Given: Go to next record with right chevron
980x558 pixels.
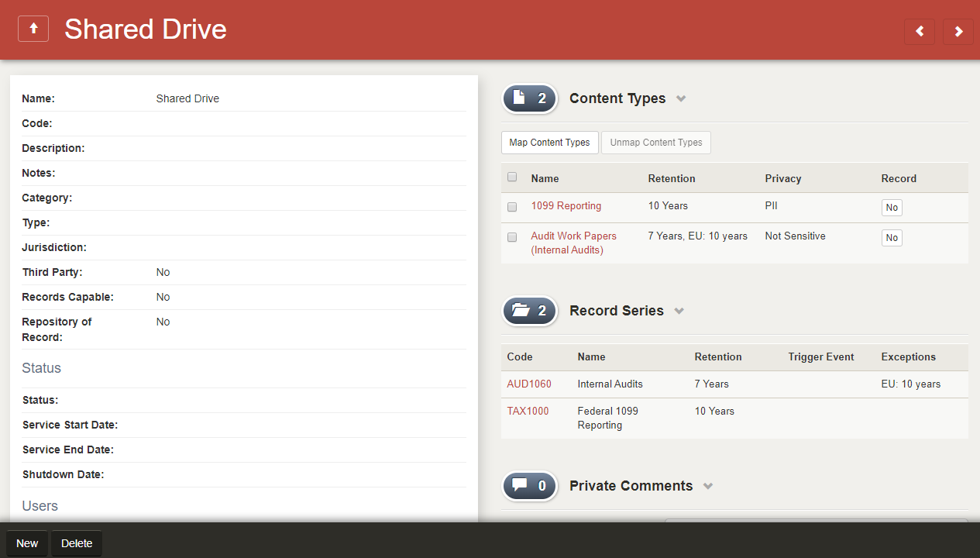Looking at the screenshot, I should click(x=958, y=32).
